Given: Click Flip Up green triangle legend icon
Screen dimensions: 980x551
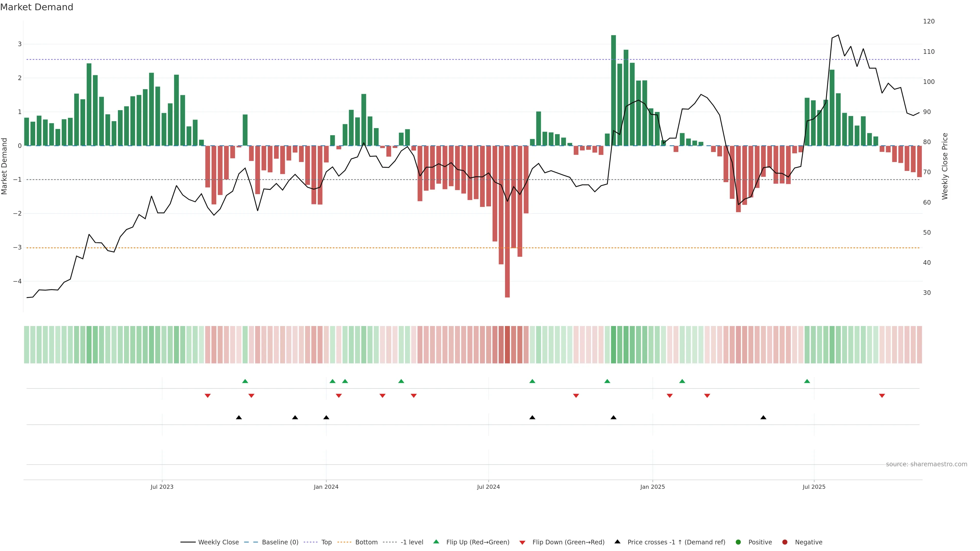Looking at the screenshot, I should (436, 542).
